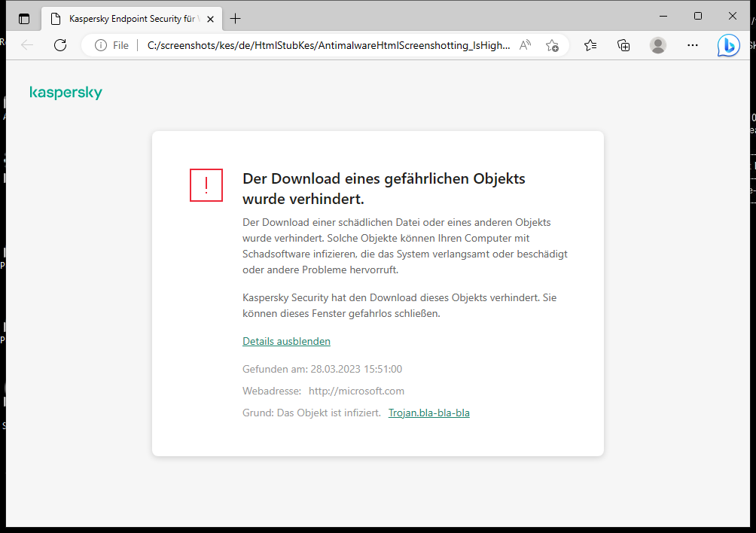The height and width of the screenshot is (533, 756).
Task: Click the microsoft.com web address text
Action: pos(356,391)
